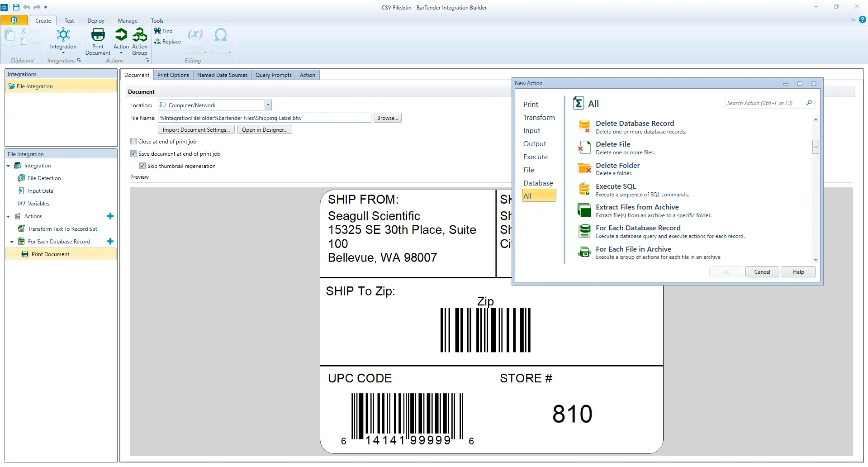Open the Quick Access Toolbar customize arrow
Viewport: 868px width, 467px height.
[46, 8]
